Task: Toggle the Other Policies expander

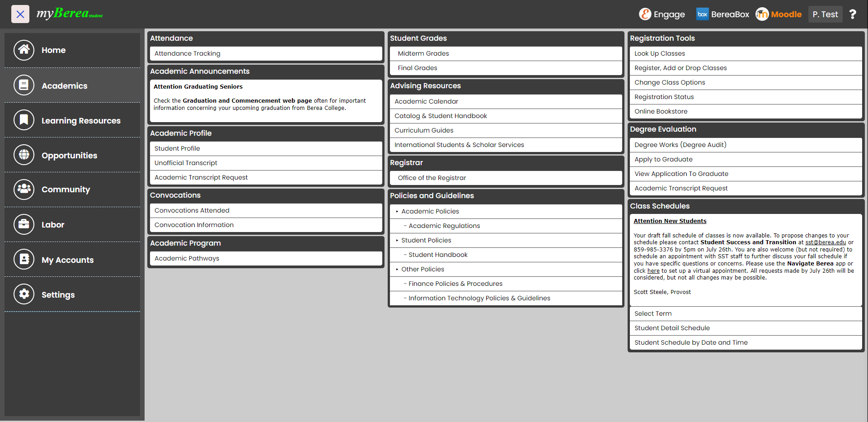Action: pos(397,269)
